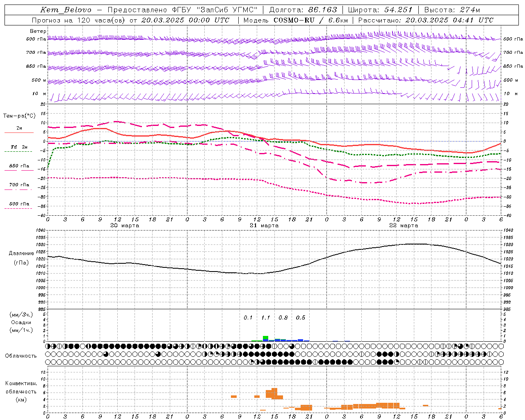525x420 pixels.
Task: Select the Долгота: 86.163 value
Action: [x=303, y=10]
